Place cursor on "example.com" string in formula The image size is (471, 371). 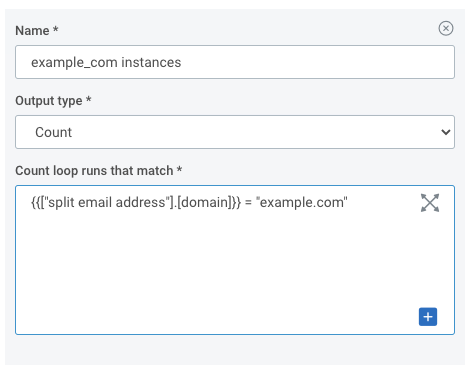pyautogui.click(x=301, y=202)
